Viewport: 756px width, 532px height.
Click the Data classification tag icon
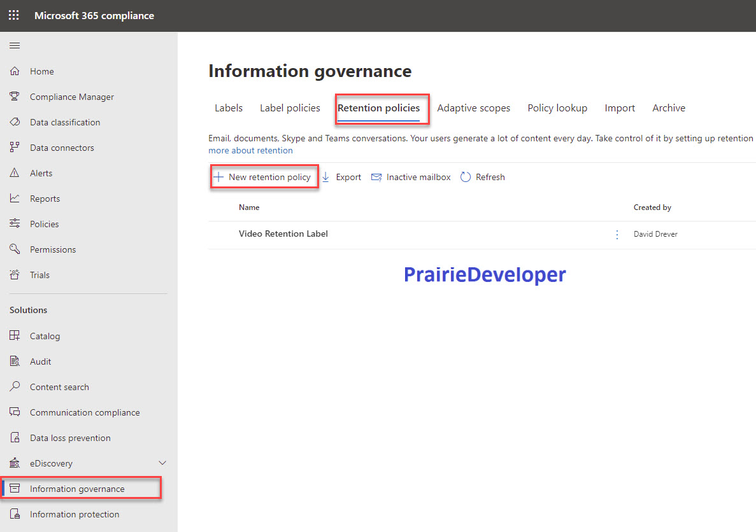pyautogui.click(x=15, y=122)
